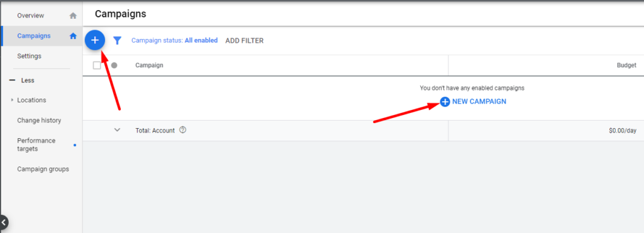
Task: Click the plus icon beside NEW CAMPAIGN
Action: click(x=445, y=101)
